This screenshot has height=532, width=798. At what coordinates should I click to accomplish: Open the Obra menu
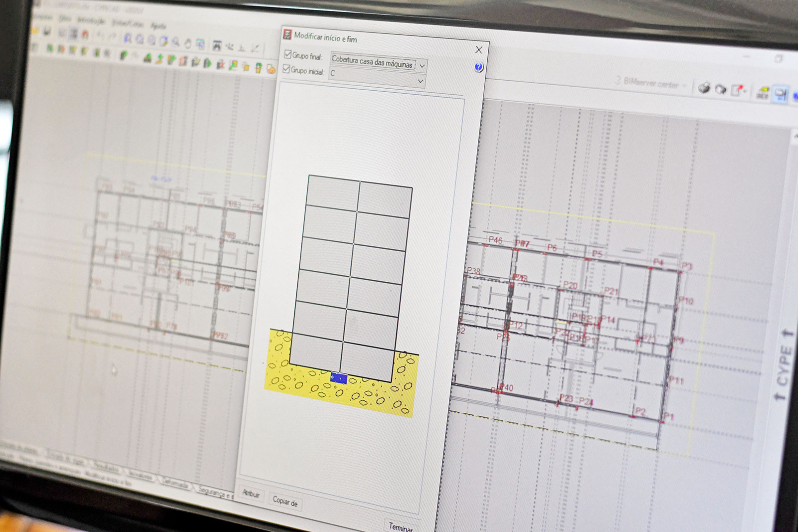[65, 18]
